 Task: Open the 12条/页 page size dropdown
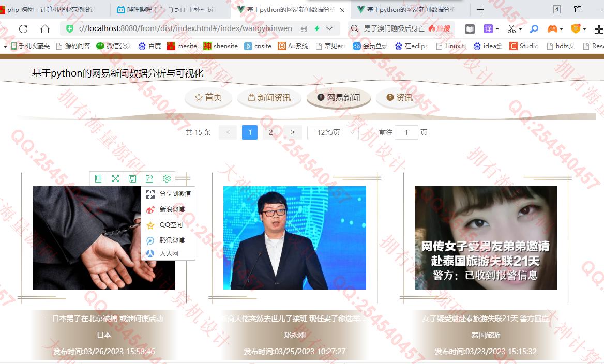(x=333, y=132)
